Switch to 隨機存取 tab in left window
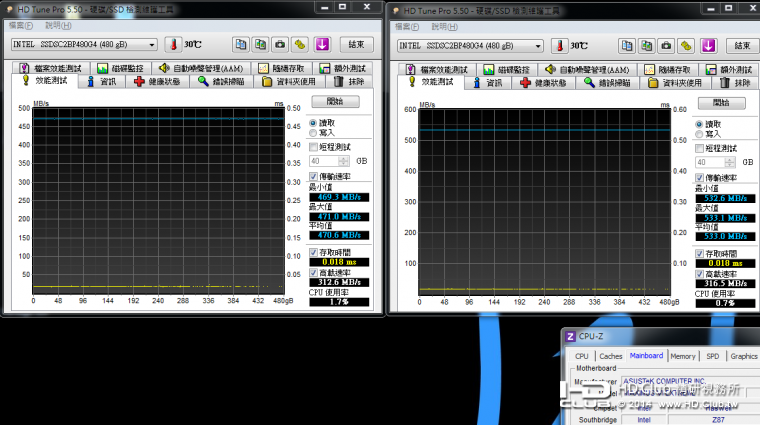Viewport: 760px width, 425px height. pos(282,68)
